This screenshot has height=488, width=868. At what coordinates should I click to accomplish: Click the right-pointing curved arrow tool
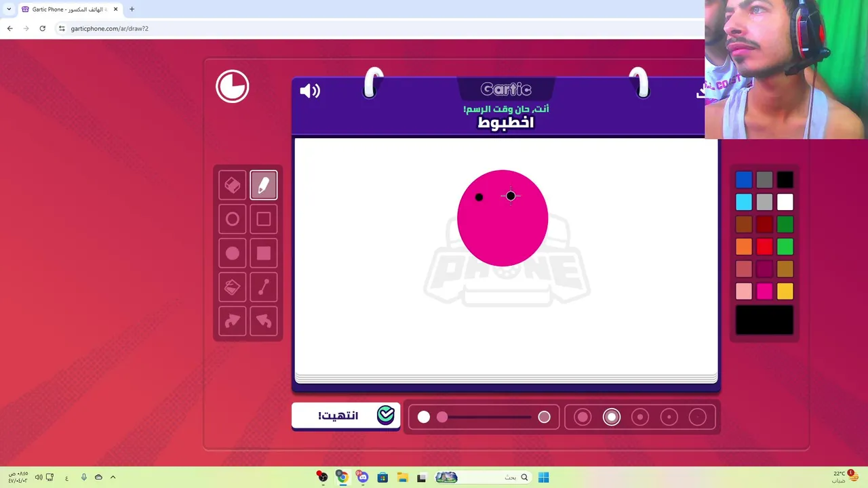tap(233, 321)
